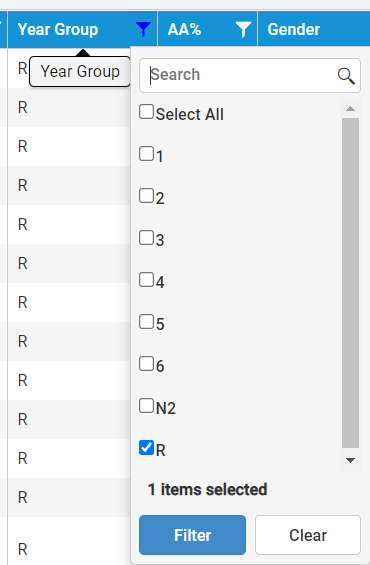Check the Select All checkbox

point(146,112)
